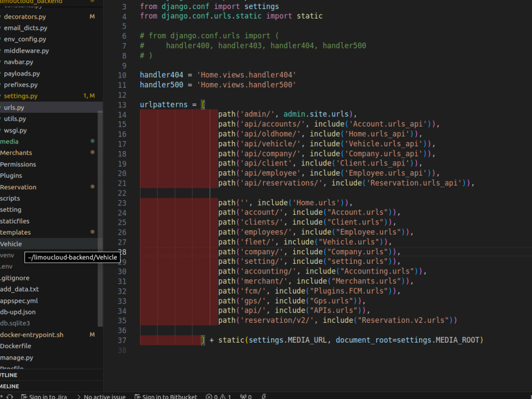Expand the Reservation folder
This screenshot has height=399, width=532.
coord(18,187)
